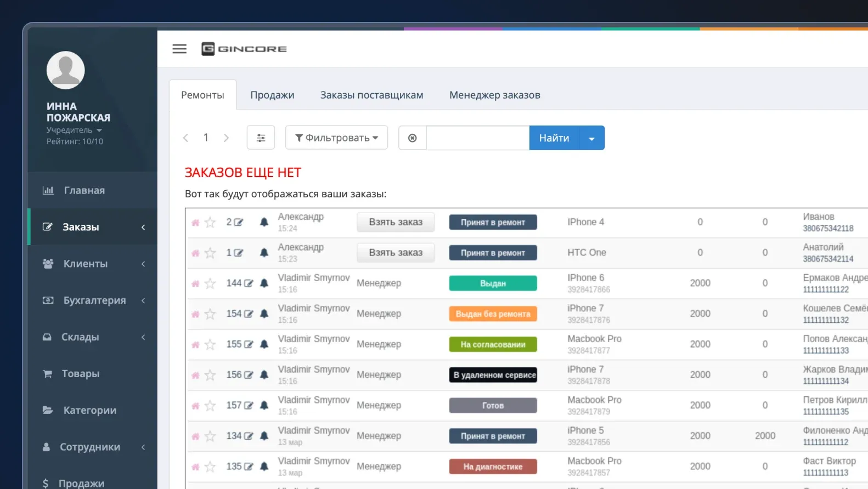
Task: Click the В удаленном сервисе status badge
Action: [493, 375]
